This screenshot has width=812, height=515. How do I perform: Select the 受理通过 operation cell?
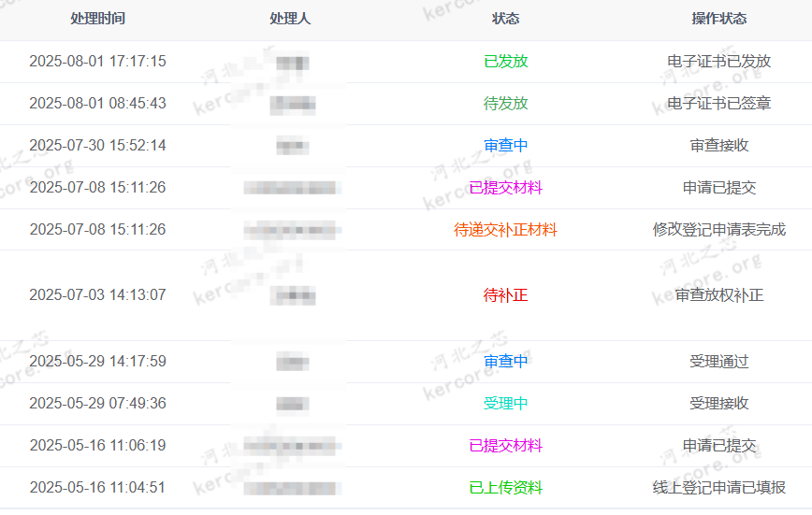[718, 362]
